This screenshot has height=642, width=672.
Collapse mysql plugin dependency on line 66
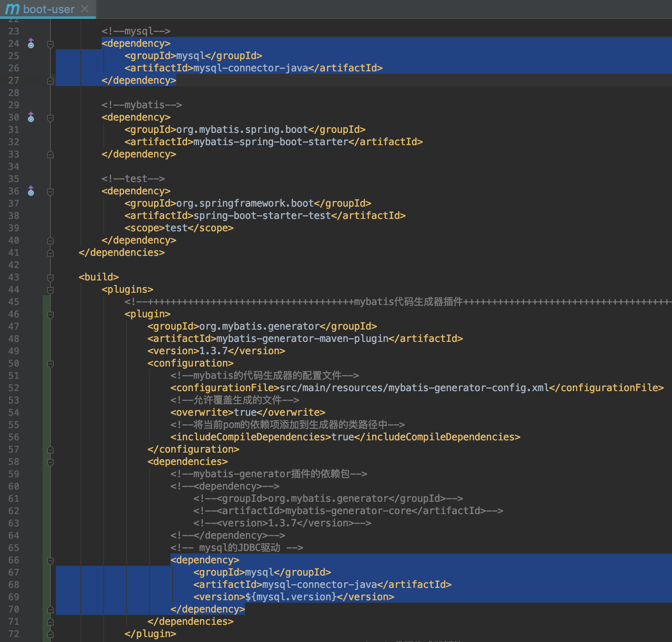[50, 560]
